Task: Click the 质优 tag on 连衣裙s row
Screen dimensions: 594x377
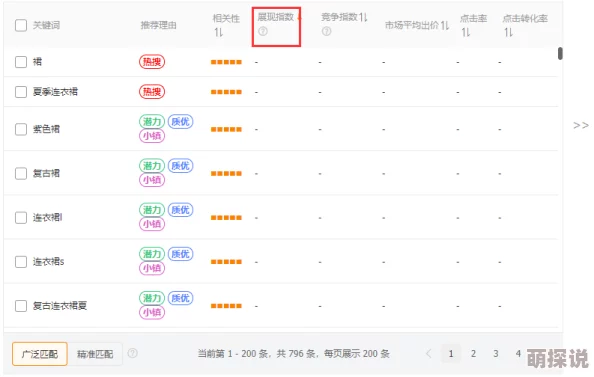Action: pyautogui.click(x=180, y=254)
